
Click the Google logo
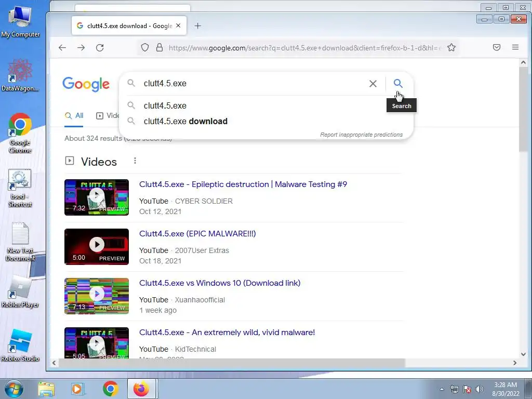point(86,84)
